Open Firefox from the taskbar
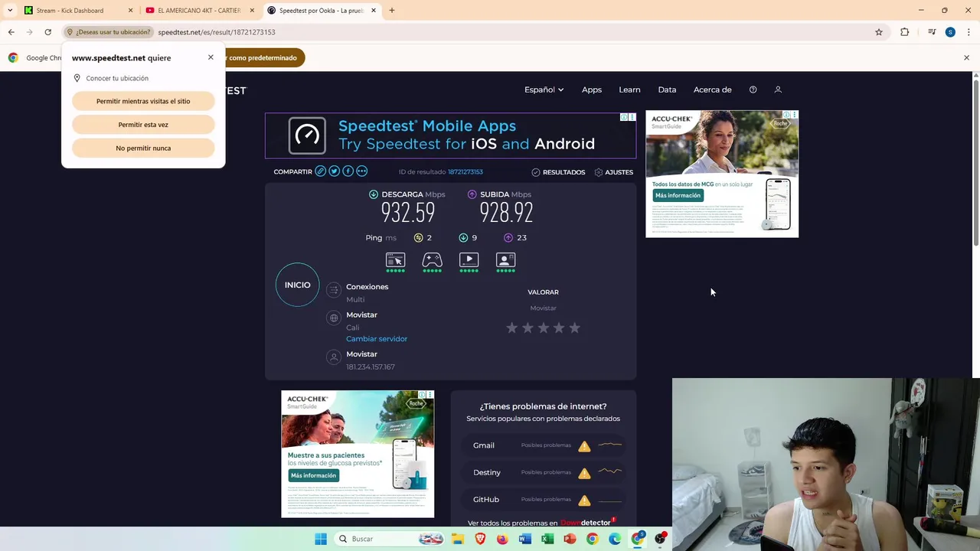 (x=502, y=539)
